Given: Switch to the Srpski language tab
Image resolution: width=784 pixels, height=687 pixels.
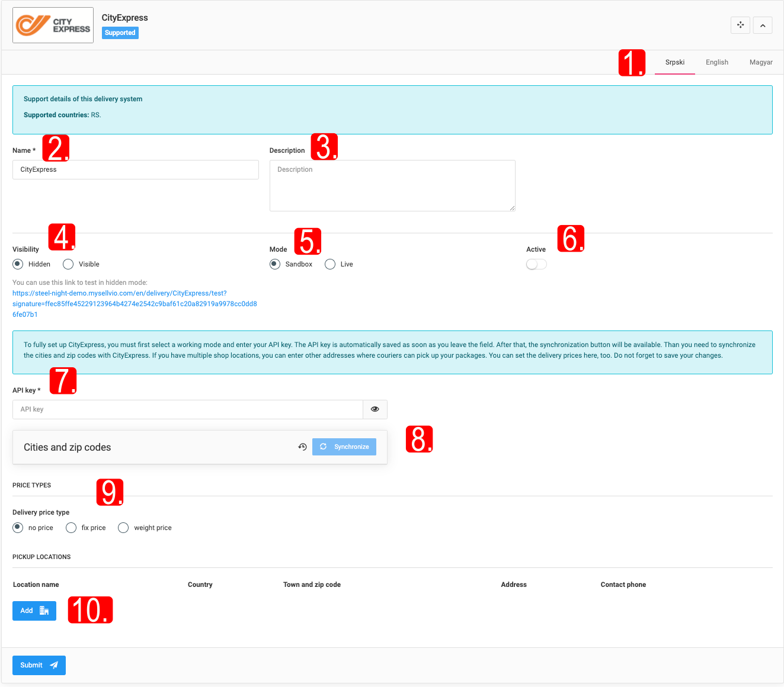Looking at the screenshot, I should [674, 62].
